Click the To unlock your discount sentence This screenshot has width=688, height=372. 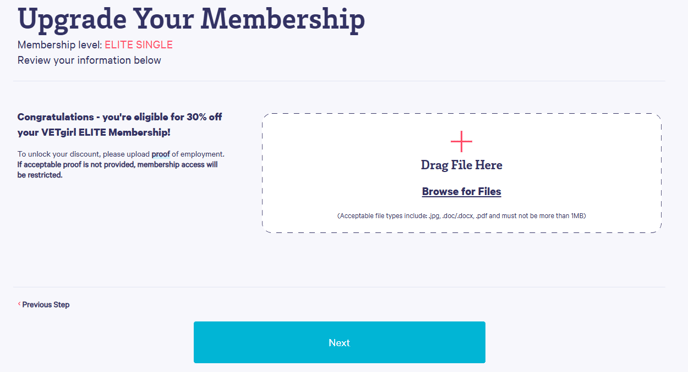pos(121,154)
